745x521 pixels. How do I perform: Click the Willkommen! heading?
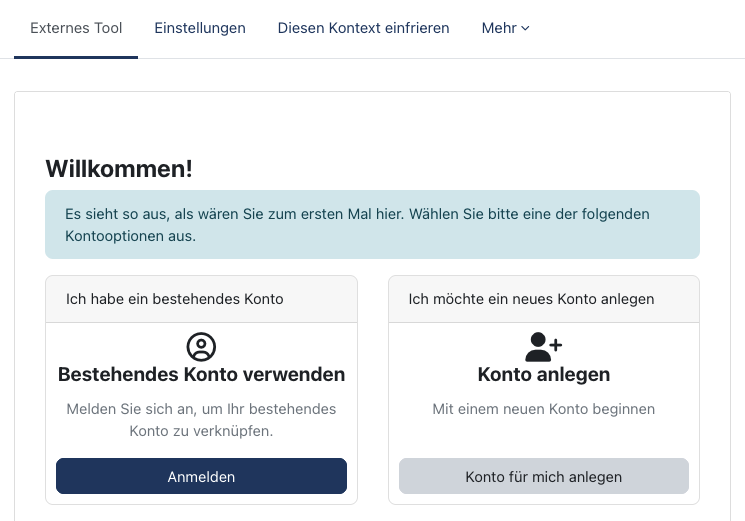[x=119, y=169]
